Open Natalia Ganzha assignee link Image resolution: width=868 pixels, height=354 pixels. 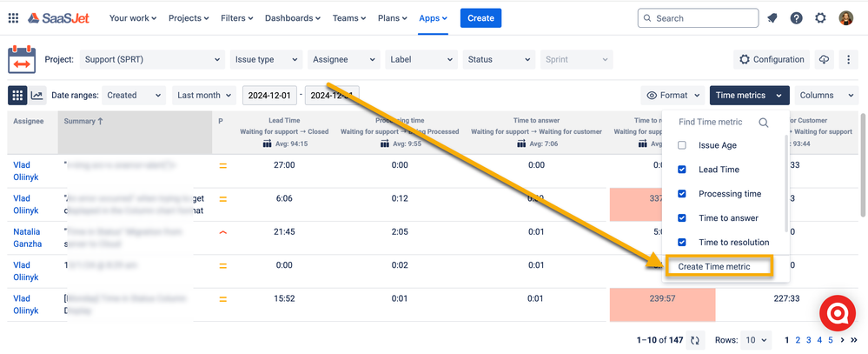coord(27,237)
